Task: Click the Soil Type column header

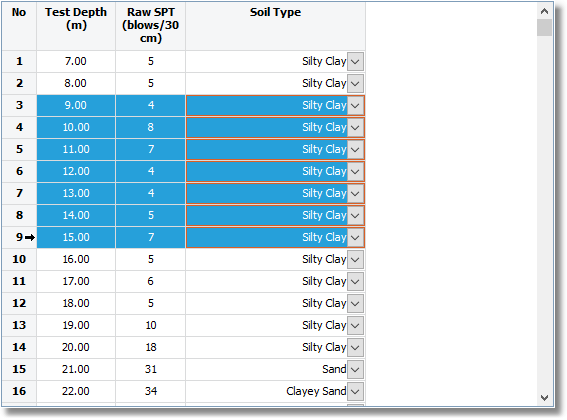Action: click(x=275, y=26)
